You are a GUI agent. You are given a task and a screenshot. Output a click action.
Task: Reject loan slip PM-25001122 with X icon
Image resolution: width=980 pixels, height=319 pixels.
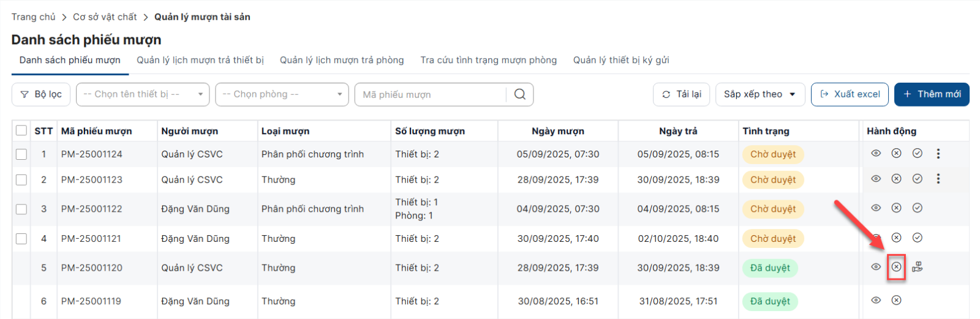(x=896, y=208)
